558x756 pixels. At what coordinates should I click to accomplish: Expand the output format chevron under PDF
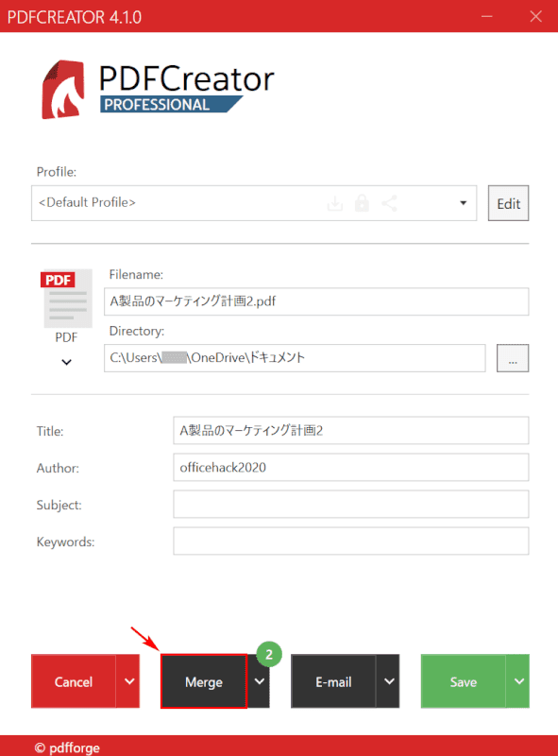pyautogui.click(x=66, y=362)
